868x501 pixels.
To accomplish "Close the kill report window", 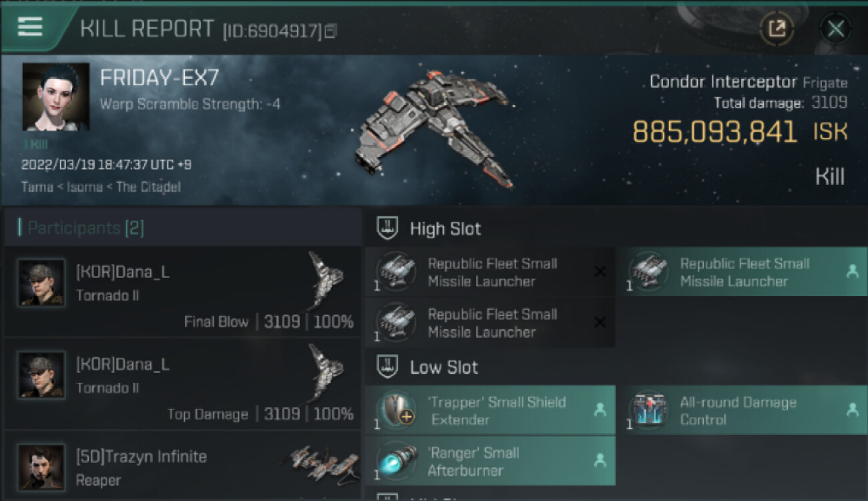I will click(x=835, y=28).
